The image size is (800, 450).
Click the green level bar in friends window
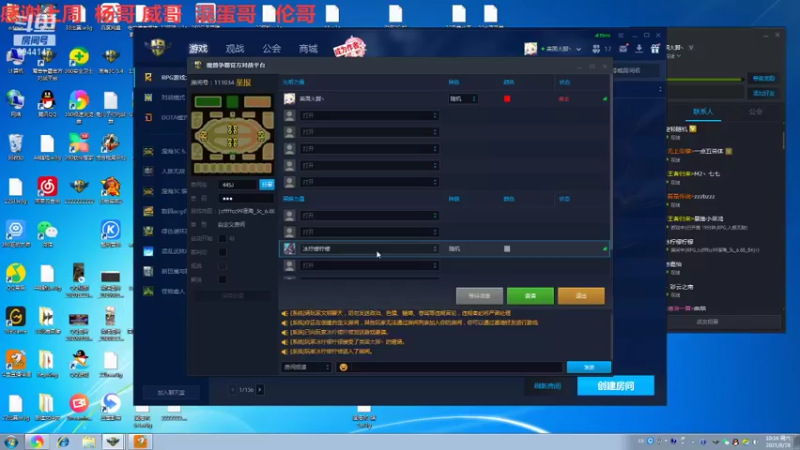(x=705, y=79)
